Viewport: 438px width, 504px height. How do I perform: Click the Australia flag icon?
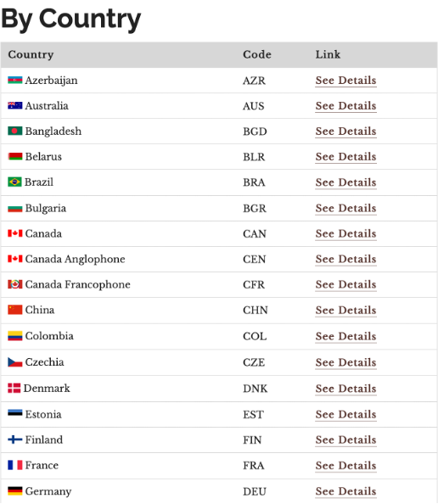point(15,105)
